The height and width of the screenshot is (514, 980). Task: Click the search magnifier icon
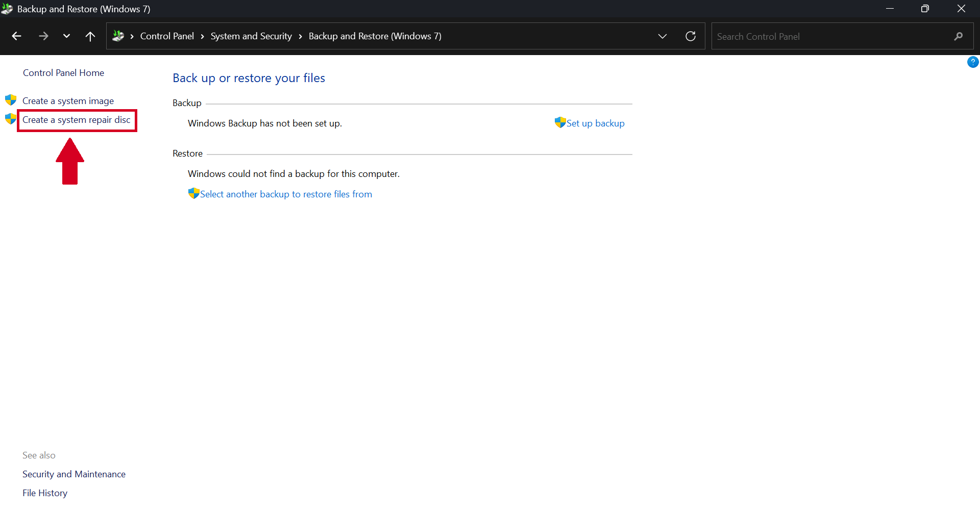(959, 36)
